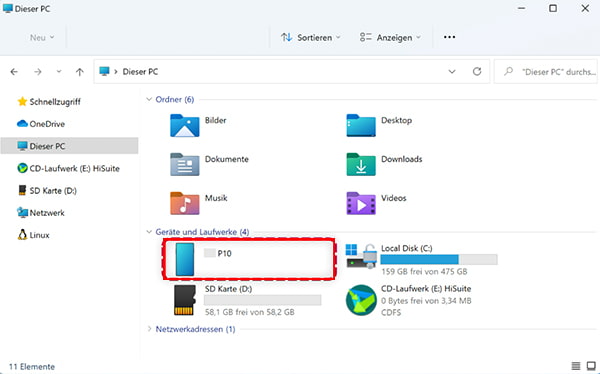
Task: Expand the Netzwerkadressen (1) section
Action: [149, 329]
